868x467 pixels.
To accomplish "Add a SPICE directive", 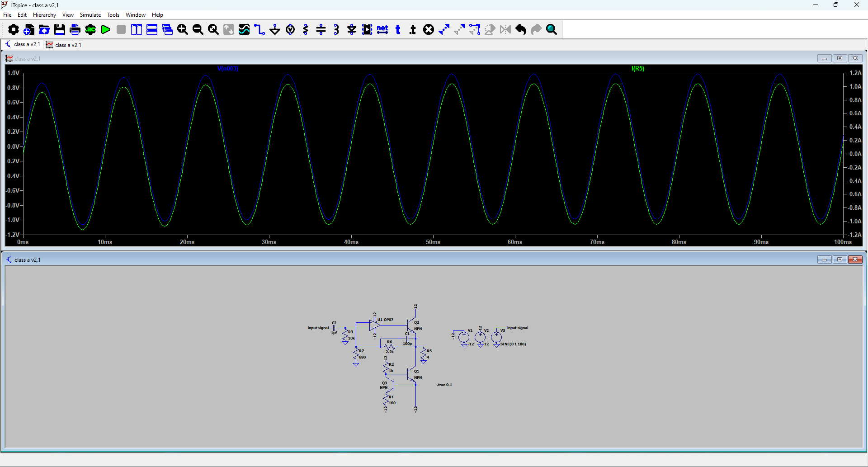I will (x=413, y=30).
